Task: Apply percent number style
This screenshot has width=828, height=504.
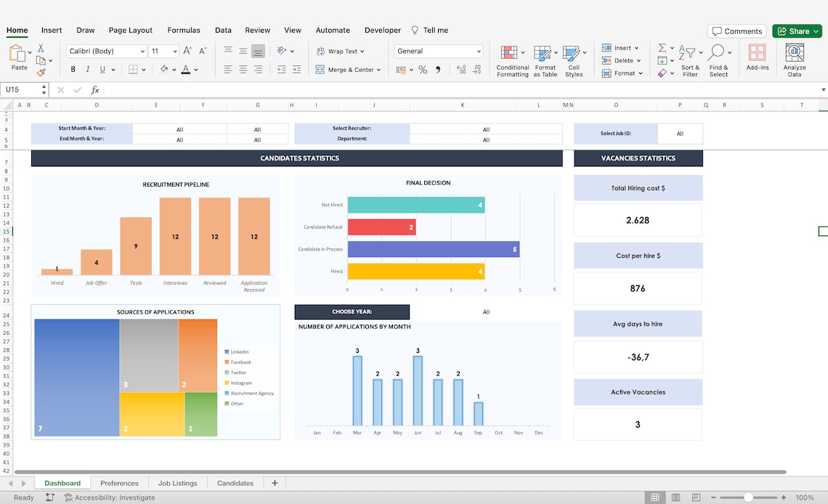Action: tap(421, 69)
